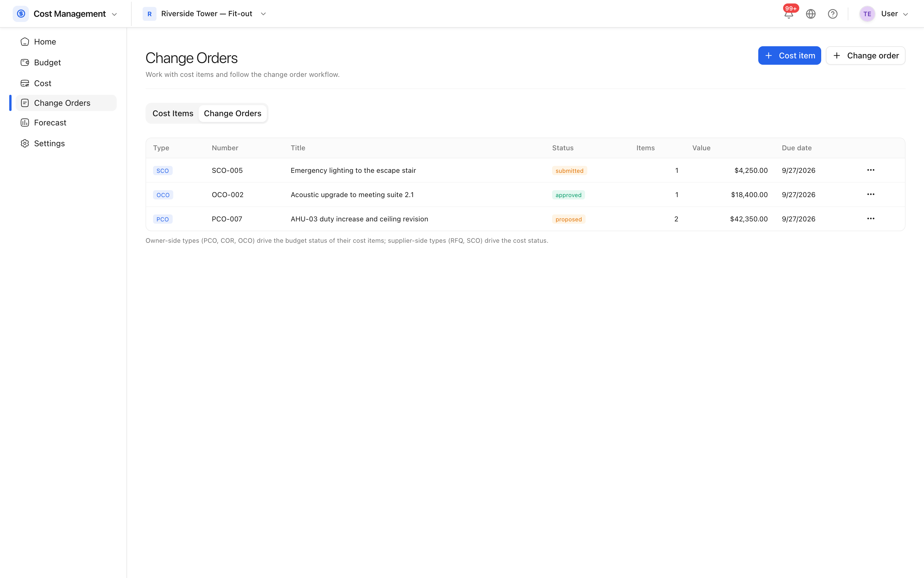Click the Cost Management dollar logo icon
The width and height of the screenshot is (924, 578).
[21, 14]
